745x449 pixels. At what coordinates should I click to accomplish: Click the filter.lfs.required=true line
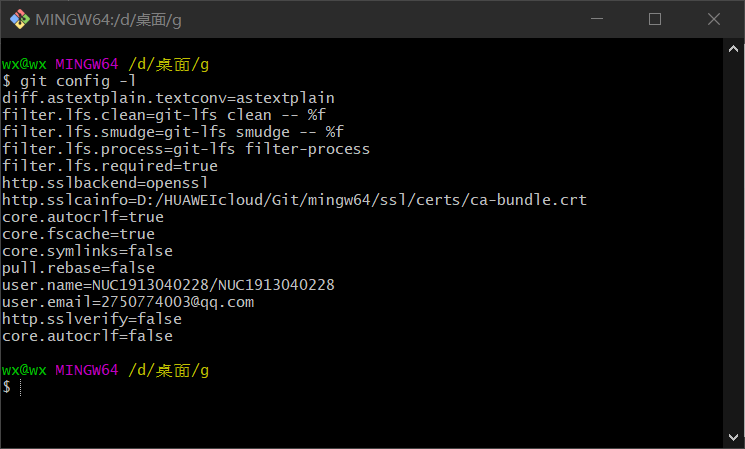click(110, 166)
